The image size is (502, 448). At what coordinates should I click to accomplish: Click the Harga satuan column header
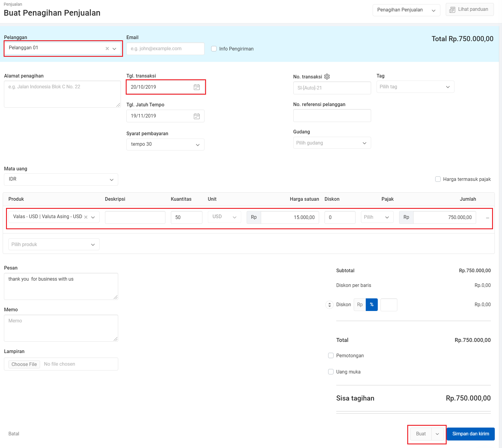304,199
